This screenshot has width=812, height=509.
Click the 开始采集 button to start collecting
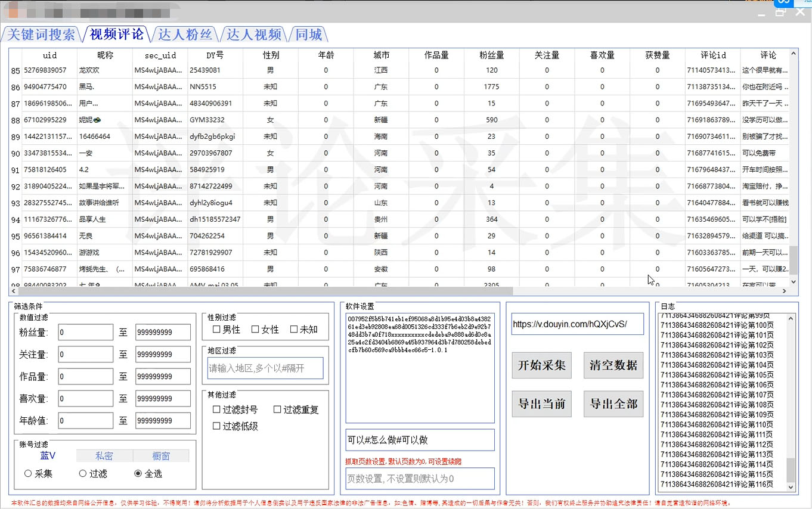click(x=541, y=365)
